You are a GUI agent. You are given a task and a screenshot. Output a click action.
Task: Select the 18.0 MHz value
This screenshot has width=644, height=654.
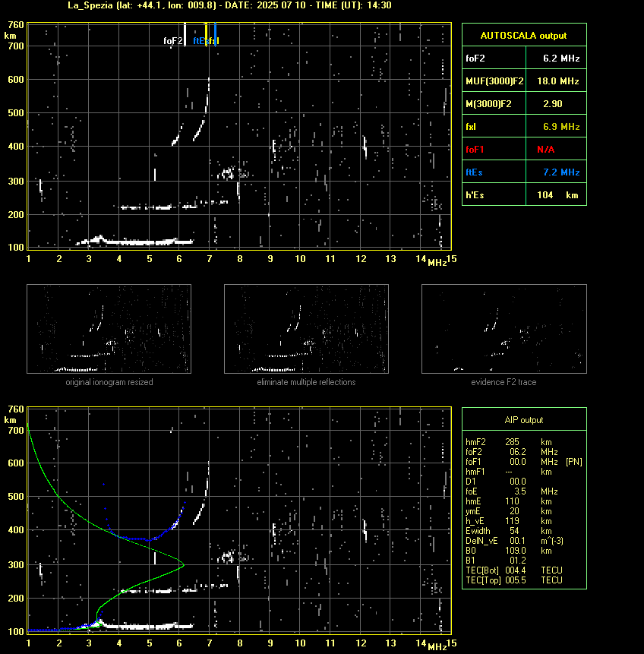pyautogui.click(x=558, y=81)
